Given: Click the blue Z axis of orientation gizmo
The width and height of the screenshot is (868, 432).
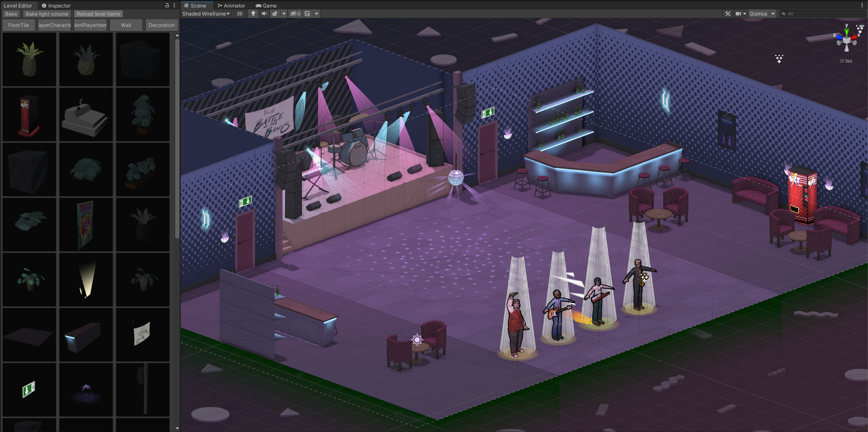Looking at the screenshot, I should (x=839, y=36).
